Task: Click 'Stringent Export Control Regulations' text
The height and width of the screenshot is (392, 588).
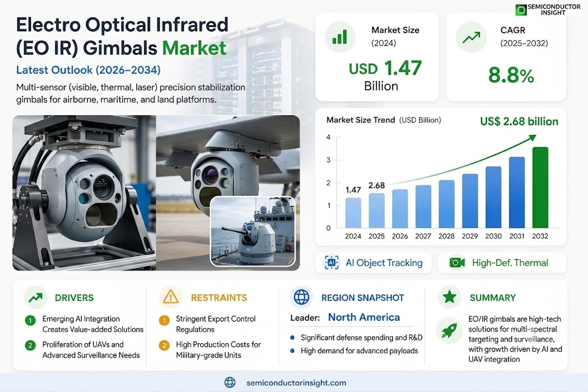Action: coord(216,324)
